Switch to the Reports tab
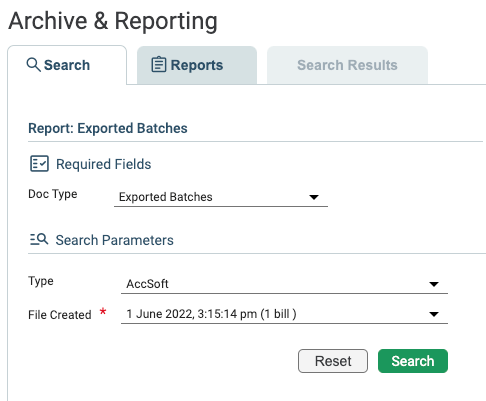 pos(197,65)
